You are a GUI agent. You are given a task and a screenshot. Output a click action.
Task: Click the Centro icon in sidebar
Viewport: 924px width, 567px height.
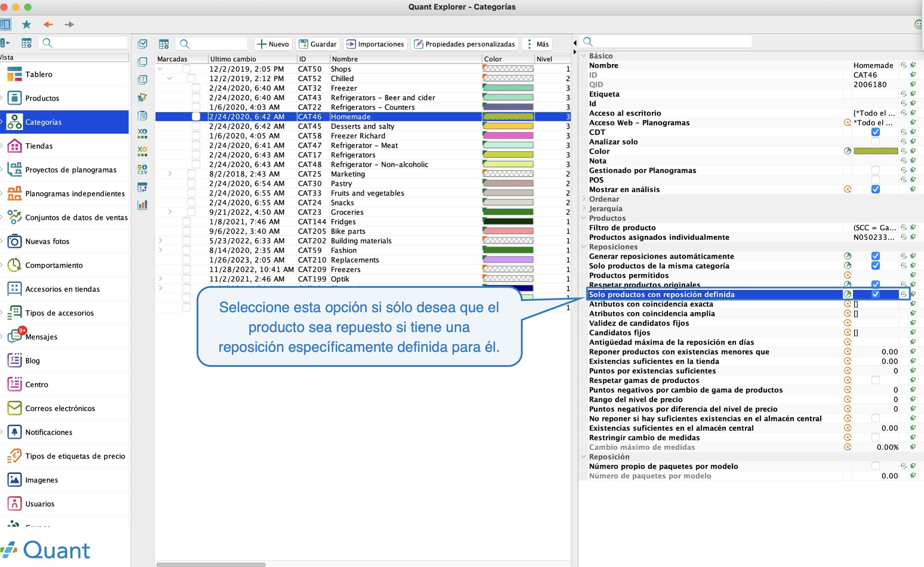(15, 384)
